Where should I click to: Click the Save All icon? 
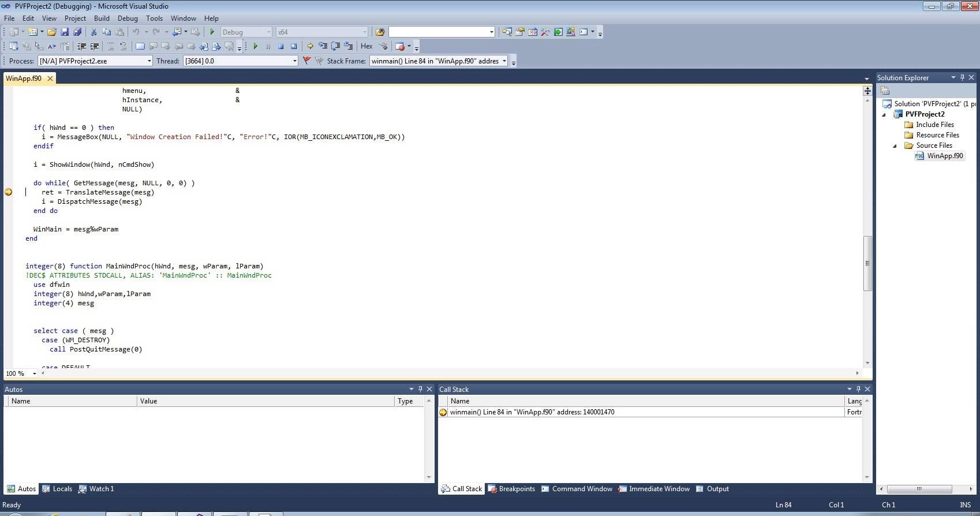click(77, 32)
